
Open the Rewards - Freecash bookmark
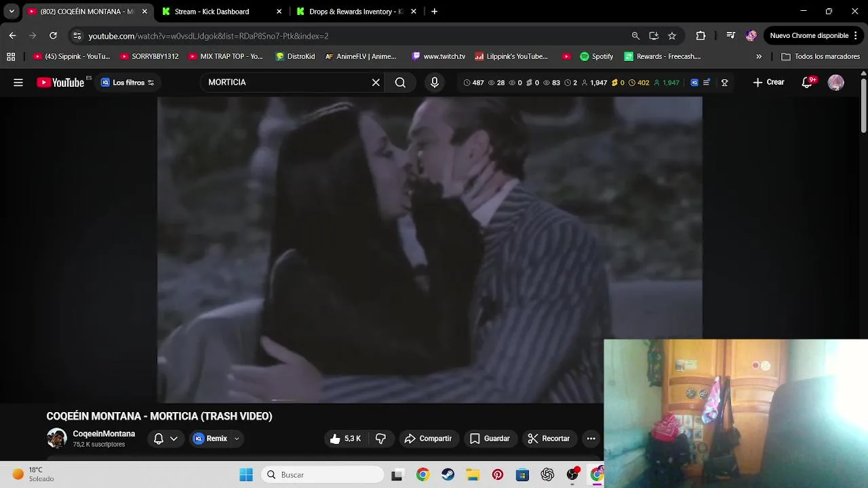(x=663, y=57)
